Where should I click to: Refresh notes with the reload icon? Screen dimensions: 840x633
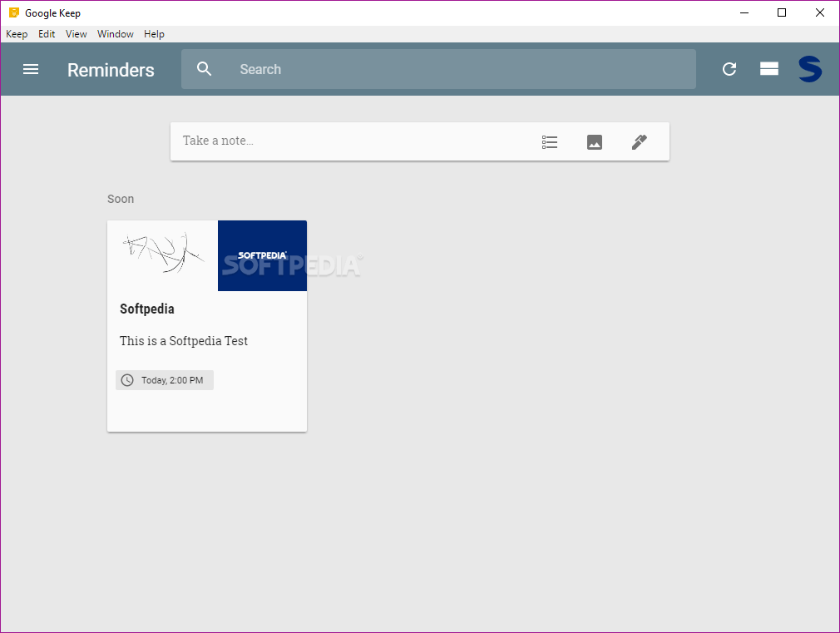[729, 69]
